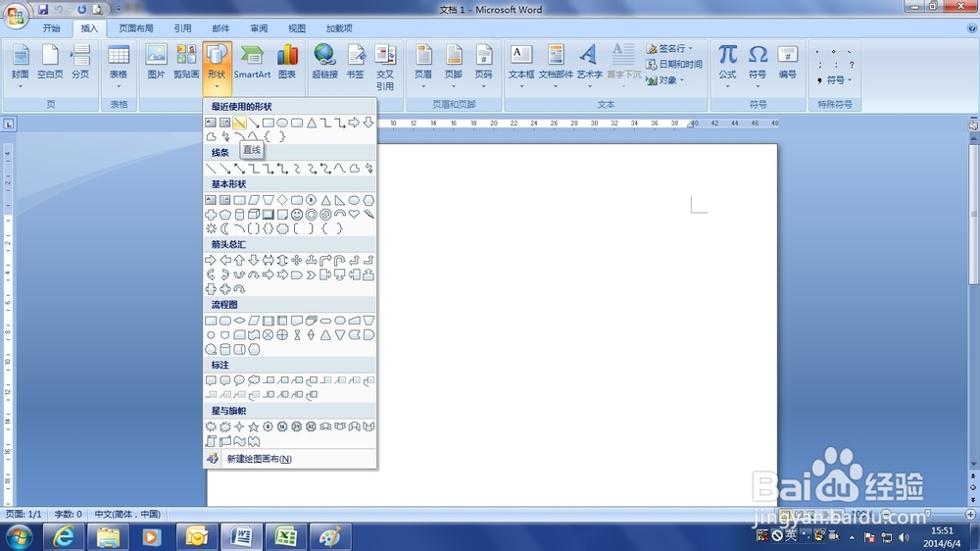Open the volume control in system tray
Screen dimensions: 980x551
click(904, 537)
